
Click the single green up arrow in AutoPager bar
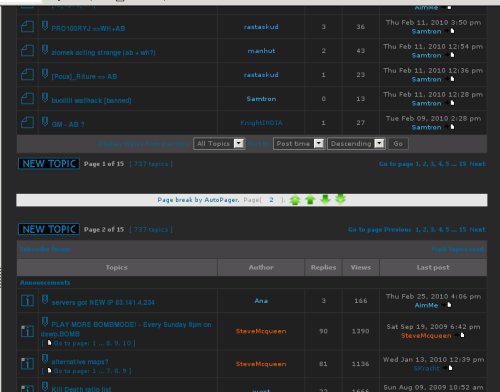tap(310, 200)
